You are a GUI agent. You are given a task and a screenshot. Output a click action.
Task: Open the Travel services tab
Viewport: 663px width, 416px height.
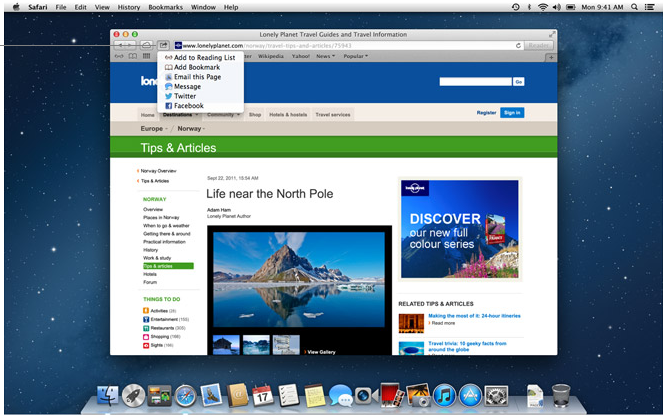pos(333,115)
